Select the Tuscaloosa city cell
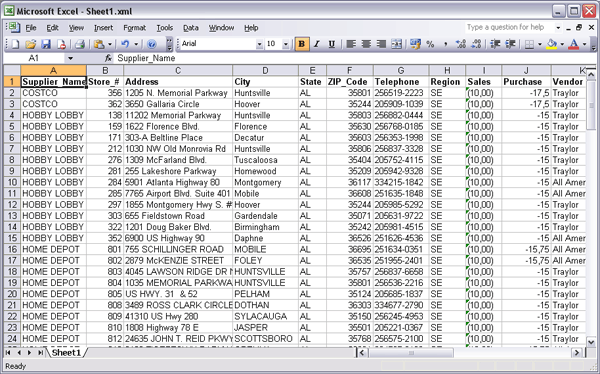The width and height of the screenshot is (600, 374). 265,160
